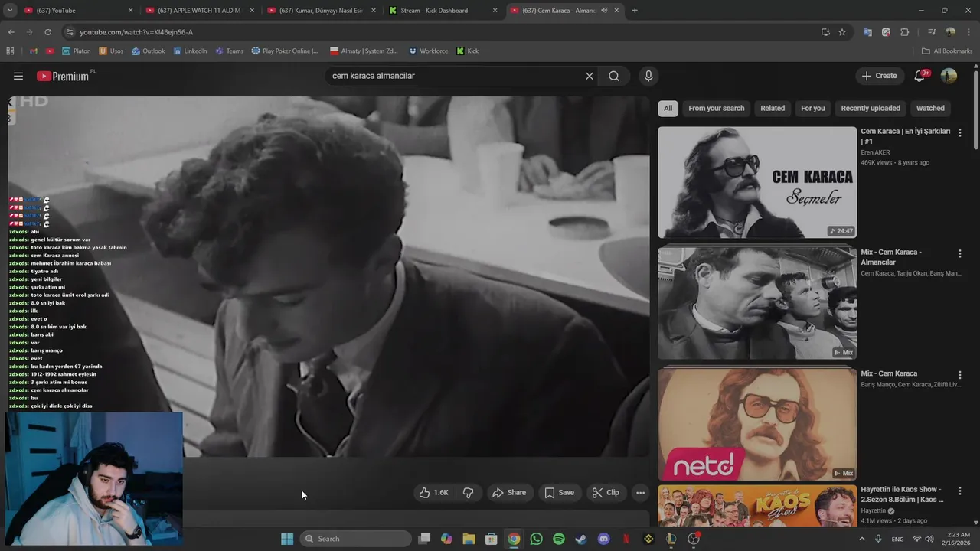Dislike the video with the thumbs-down icon
This screenshot has height=551, width=980.
pyautogui.click(x=468, y=493)
